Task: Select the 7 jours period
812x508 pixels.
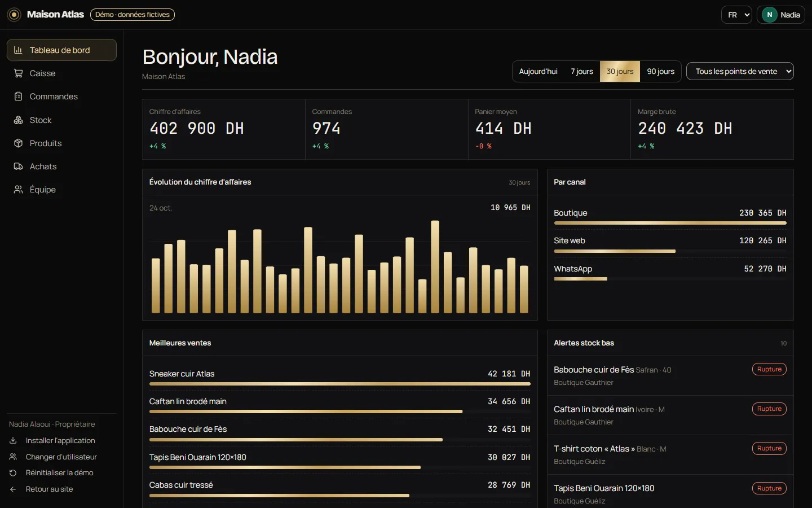Action: coord(581,71)
